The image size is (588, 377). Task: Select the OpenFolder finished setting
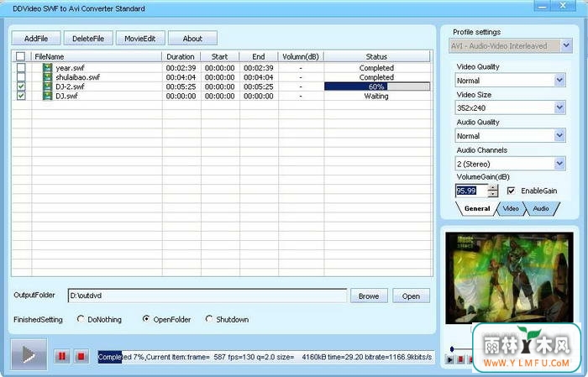pyautogui.click(x=146, y=319)
